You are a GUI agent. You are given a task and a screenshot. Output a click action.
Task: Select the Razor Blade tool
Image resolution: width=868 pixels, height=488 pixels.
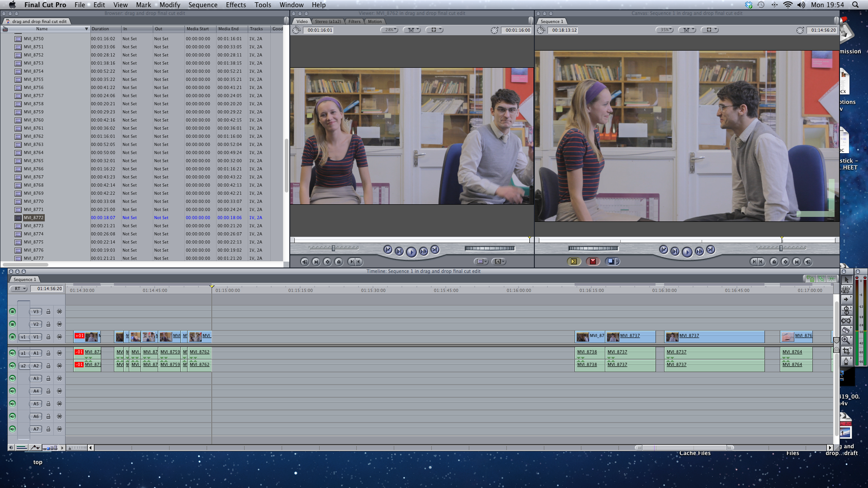[x=846, y=330]
